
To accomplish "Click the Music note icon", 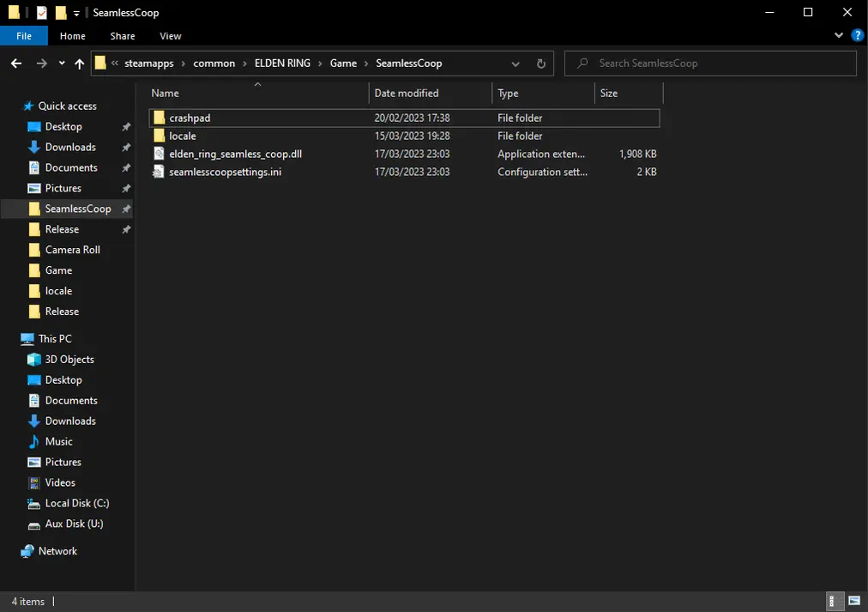I will pos(33,441).
